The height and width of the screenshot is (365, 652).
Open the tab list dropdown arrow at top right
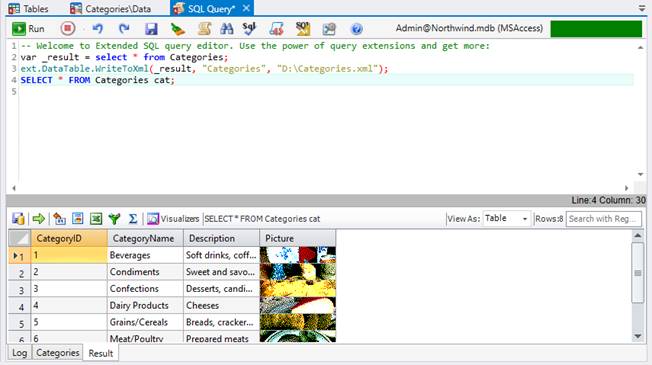(x=642, y=8)
